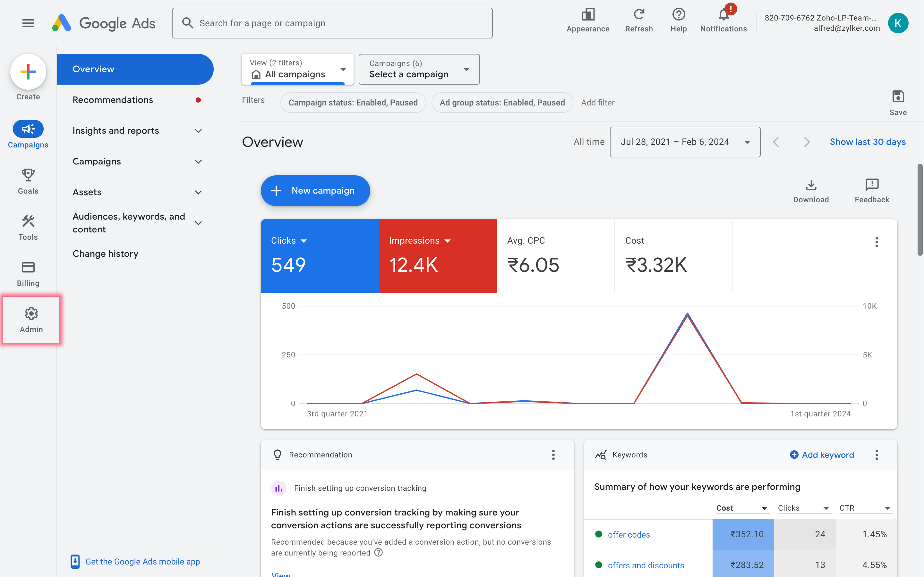
Task: Click the New campaign button
Action: 315,191
